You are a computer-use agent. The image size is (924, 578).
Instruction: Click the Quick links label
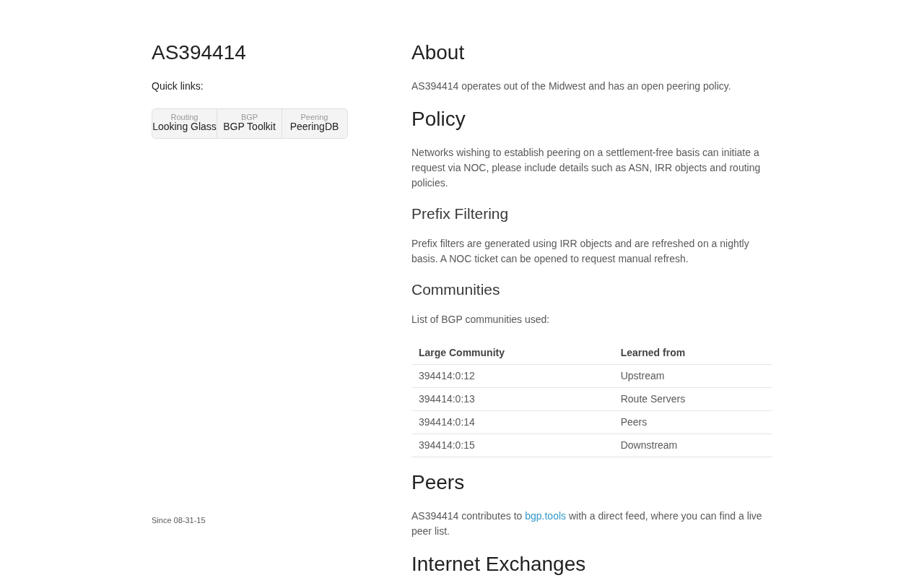pos(178,86)
